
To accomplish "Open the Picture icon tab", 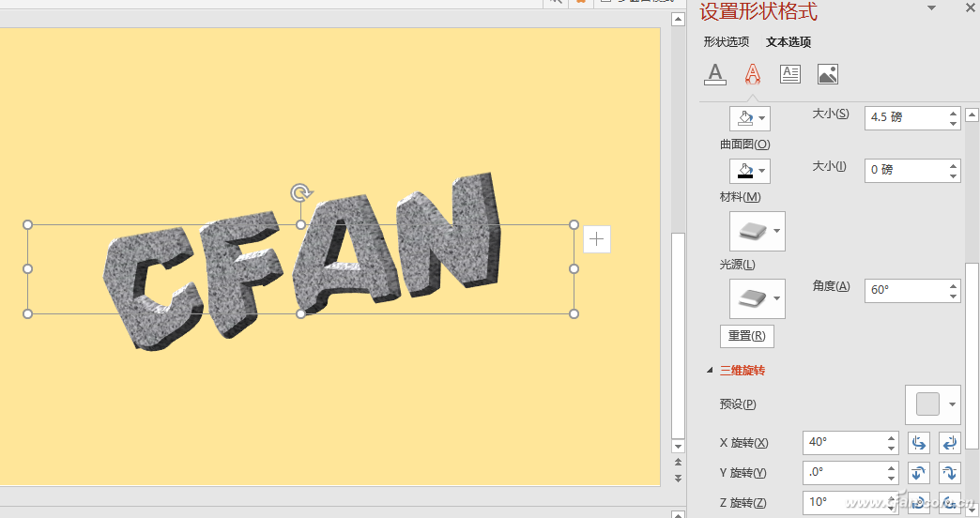I will point(828,74).
